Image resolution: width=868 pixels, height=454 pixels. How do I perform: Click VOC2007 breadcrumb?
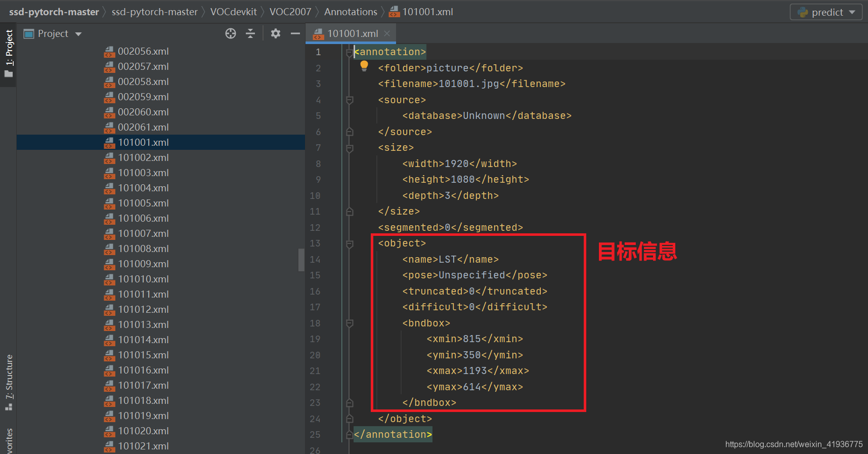tap(290, 12)
